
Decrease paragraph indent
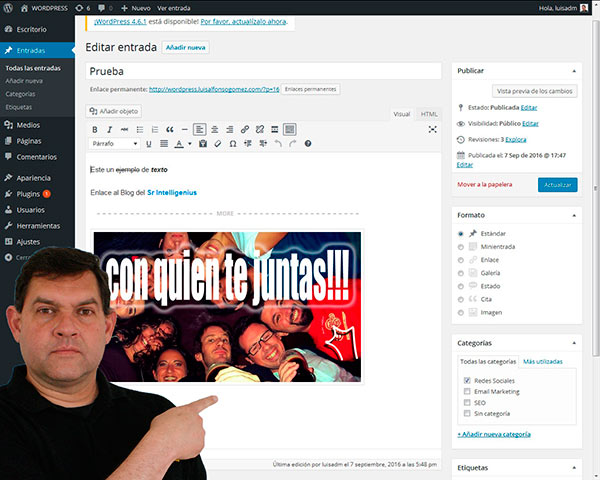248,144
